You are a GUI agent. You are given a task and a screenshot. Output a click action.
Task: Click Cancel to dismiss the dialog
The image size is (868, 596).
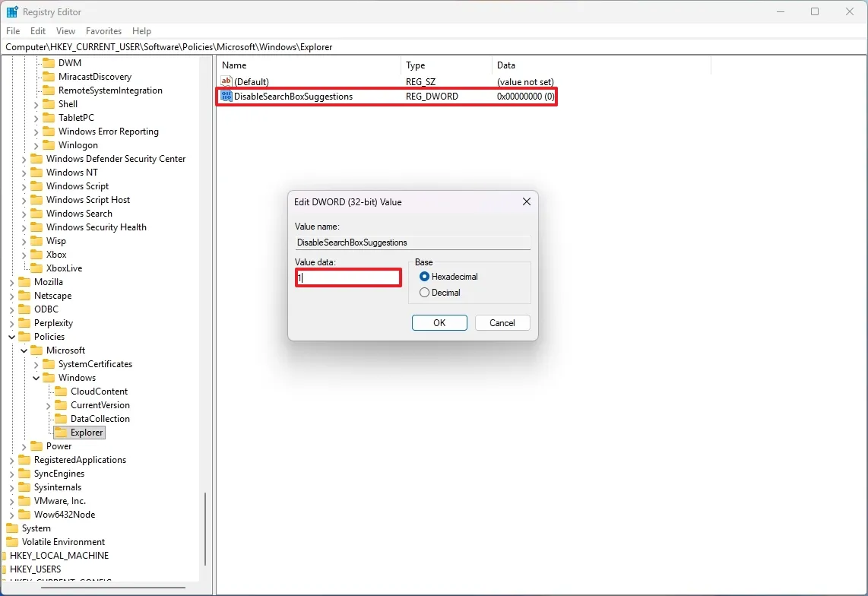[502, 322]
